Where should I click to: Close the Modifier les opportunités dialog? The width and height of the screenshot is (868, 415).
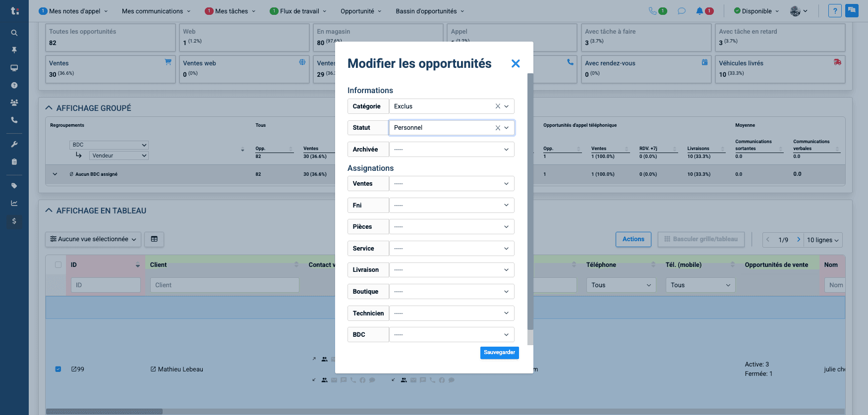(x=516, y=63)
